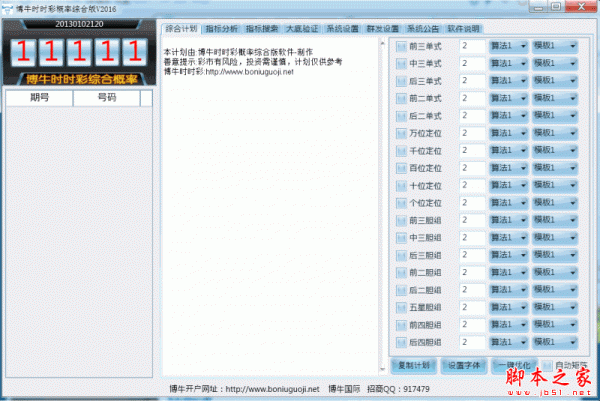Enable the 后二单式 checkbox
600x401 pixels.
tap(401, 116)
